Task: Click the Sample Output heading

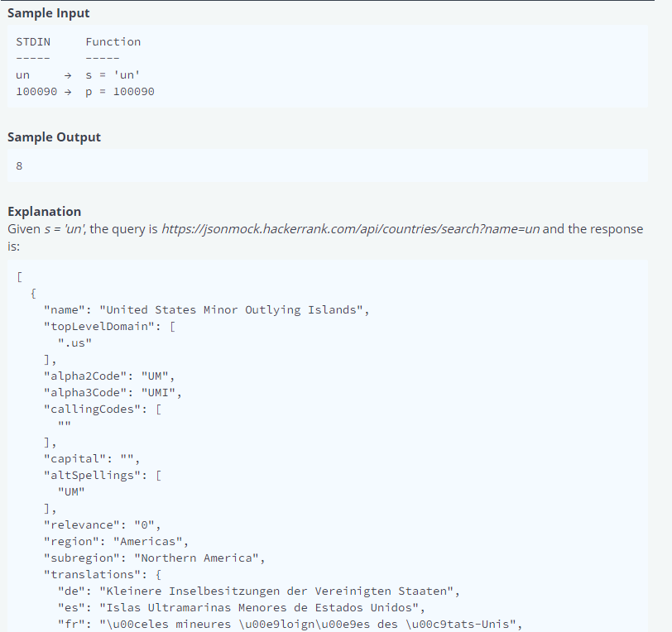Action: [x=52, y=136]
